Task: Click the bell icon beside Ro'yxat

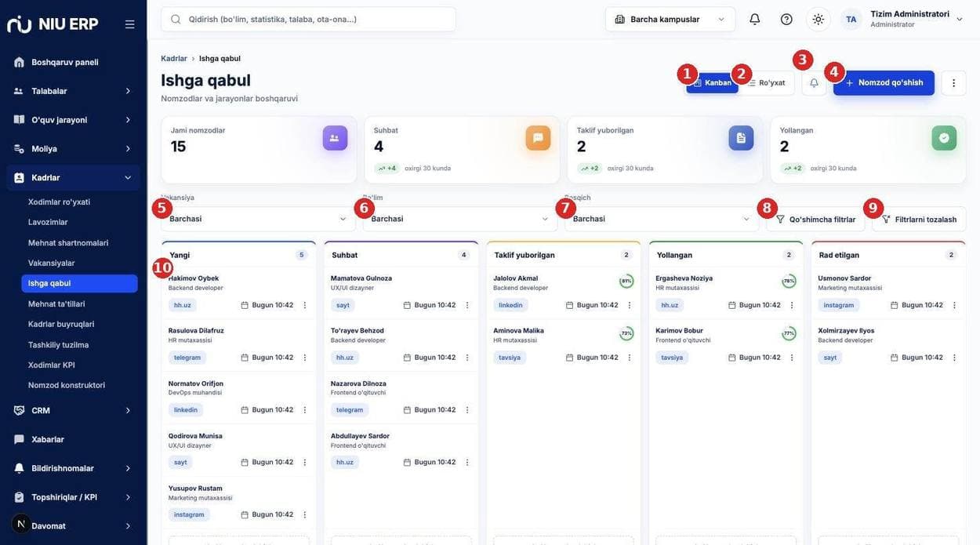Action: [814, 83]
